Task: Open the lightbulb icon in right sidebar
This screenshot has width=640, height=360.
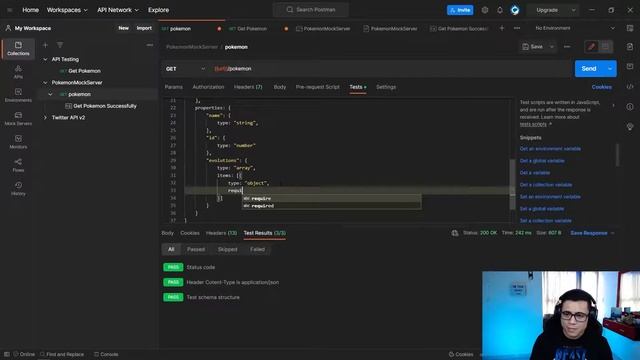Action: pyautogui.click(x=630, y=127)
